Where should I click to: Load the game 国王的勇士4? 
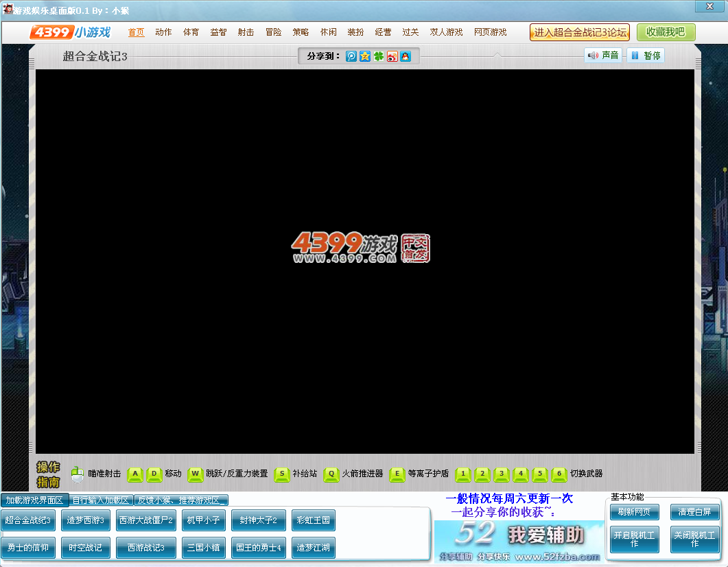[258, 548]
